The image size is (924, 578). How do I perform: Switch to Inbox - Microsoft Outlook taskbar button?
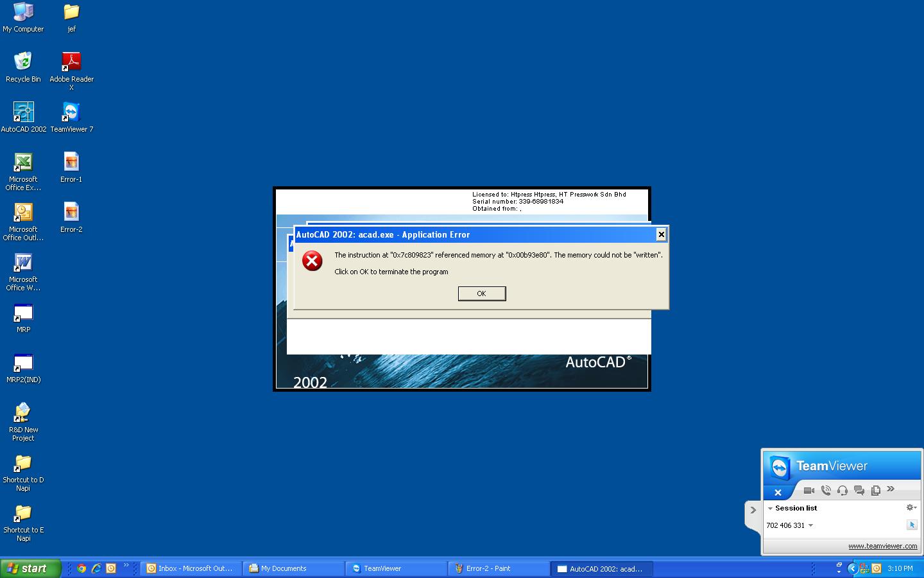[x=191, y=568]
